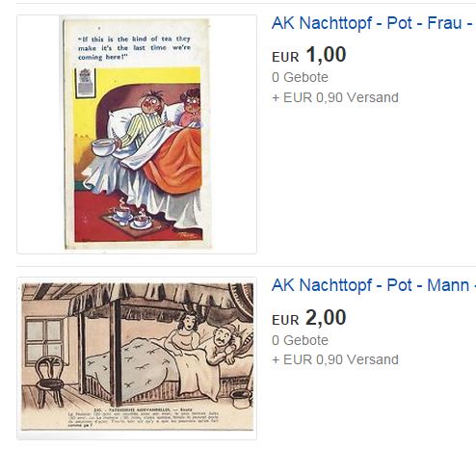The height and width of the screenshot is (450, 476).
Task: Open the sepia four-poster bed postcard thumbnail
Action: pyautogui.click(x=137, y=357)
